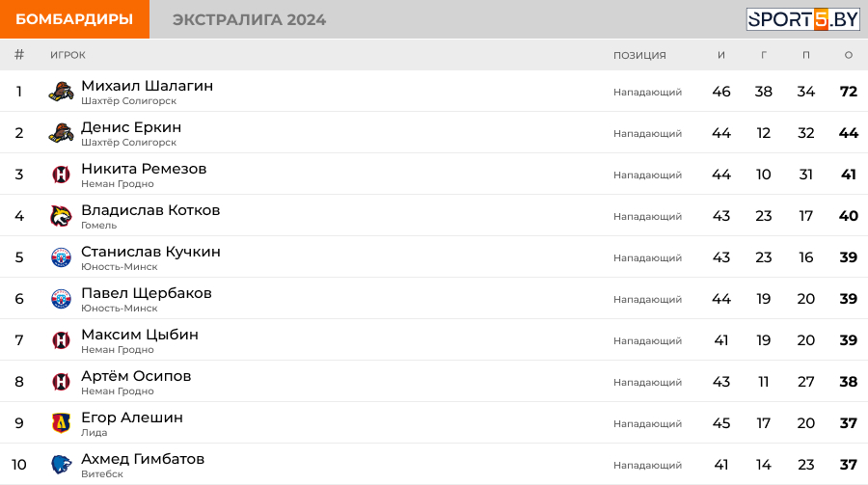Open Павел Щербаков player name link
The image size is (868, 485).
[x=147, y=293]
